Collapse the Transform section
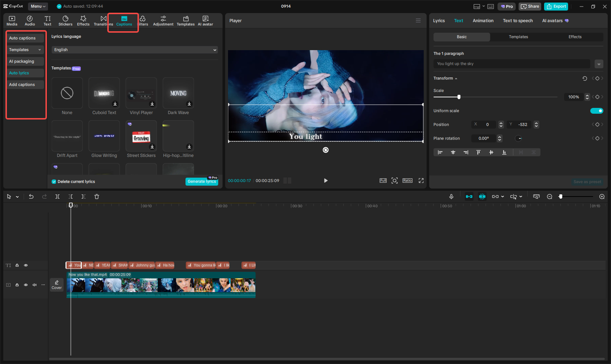Image resolution: width=611 pixels, height=364 pixels. click(456, 78)
